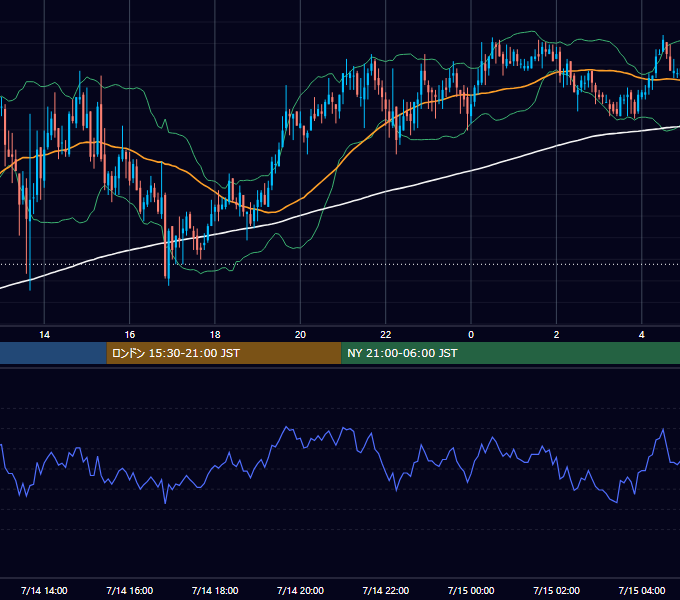This screenshot has height=600, width=680.
Task: Select the ロンドン 15:30-21:00 JST session band
Action: (224, 353)
